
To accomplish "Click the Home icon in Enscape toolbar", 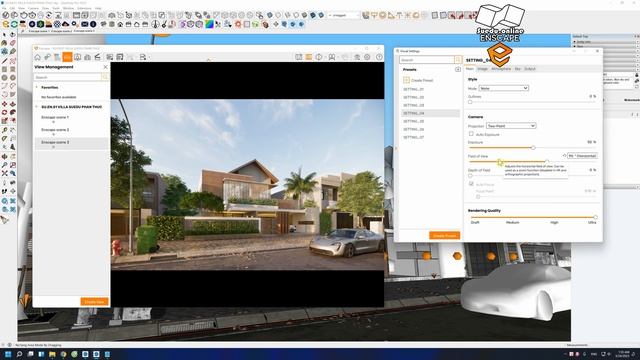I will [38, 57].
